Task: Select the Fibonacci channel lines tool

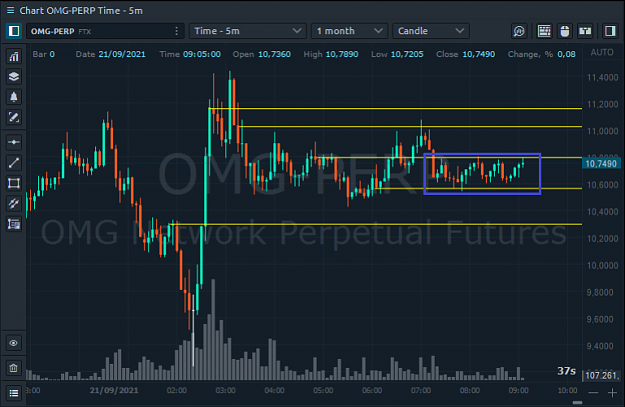Action: point(14,204)
